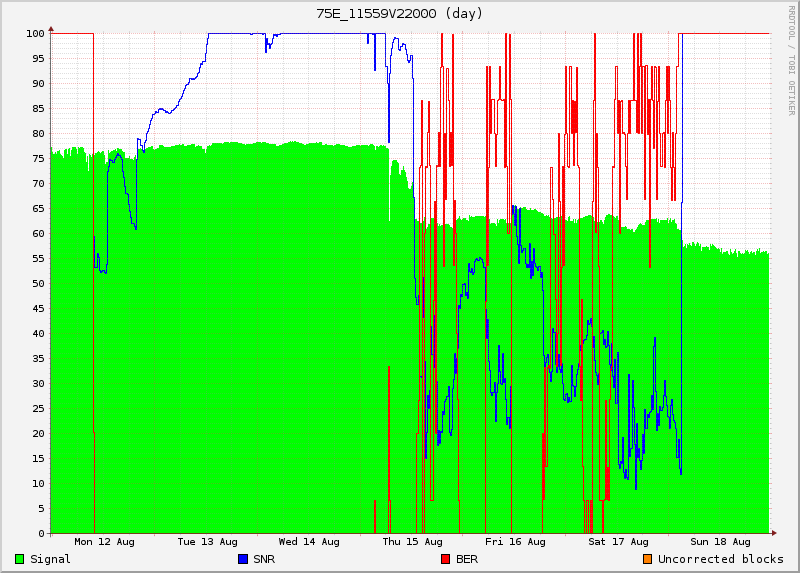
Task: Click the x-axis arrowhead at right end
Action: pos(774,533)
